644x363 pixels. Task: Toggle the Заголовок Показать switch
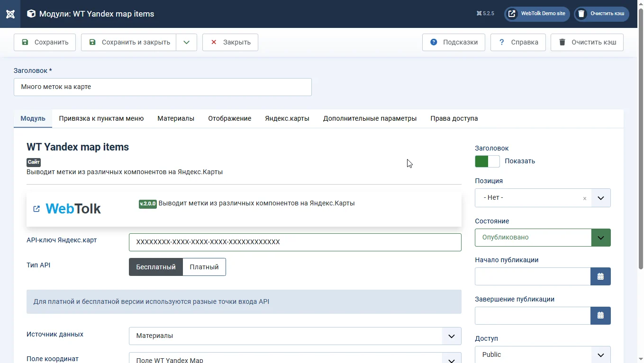coord(487,161)
